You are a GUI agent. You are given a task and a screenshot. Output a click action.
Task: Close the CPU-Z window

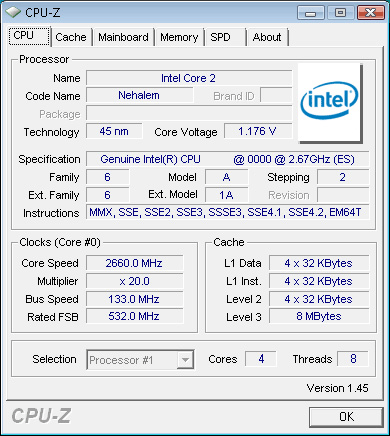370,13
